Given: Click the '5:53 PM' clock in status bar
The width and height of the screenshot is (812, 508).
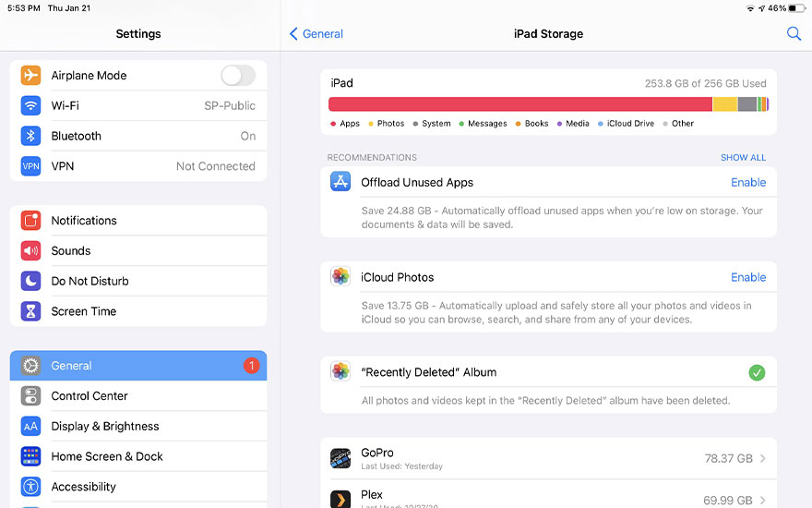Looking at the screenshot, I should [24, 8].
